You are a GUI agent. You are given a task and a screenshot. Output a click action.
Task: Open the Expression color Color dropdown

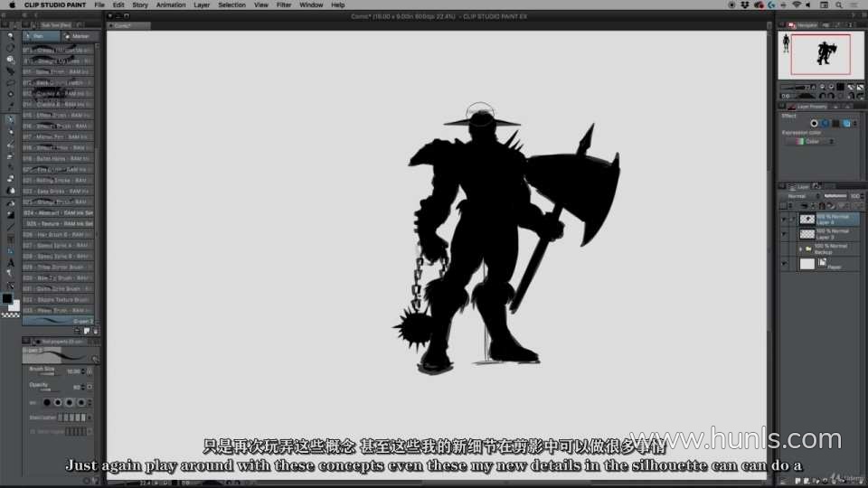click(x=810, y=142)
